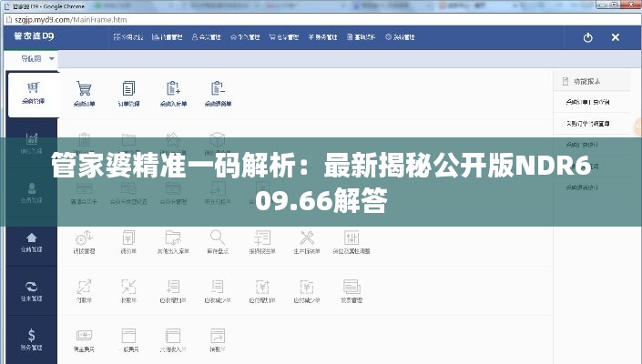Open the stacked cards invoice management icon
The height and width of the screenshot is (364, 642).
click(352, 287)
